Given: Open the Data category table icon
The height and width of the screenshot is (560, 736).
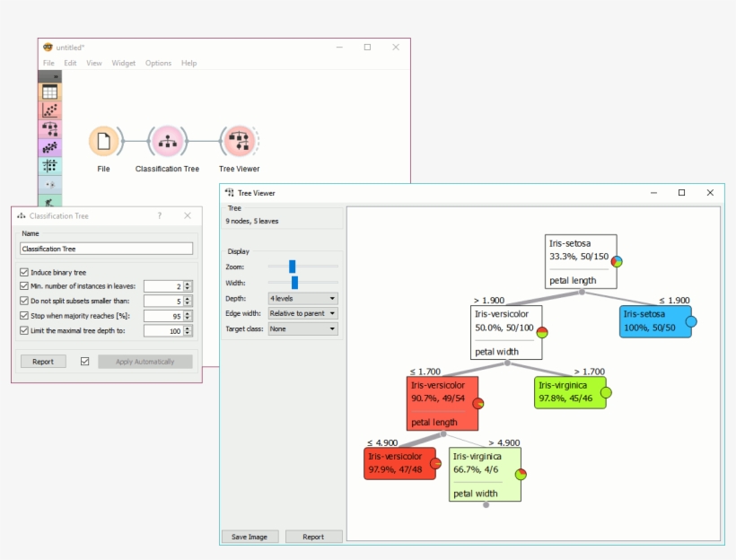Looking at the screenshot, I should click(x=49, y=92).
